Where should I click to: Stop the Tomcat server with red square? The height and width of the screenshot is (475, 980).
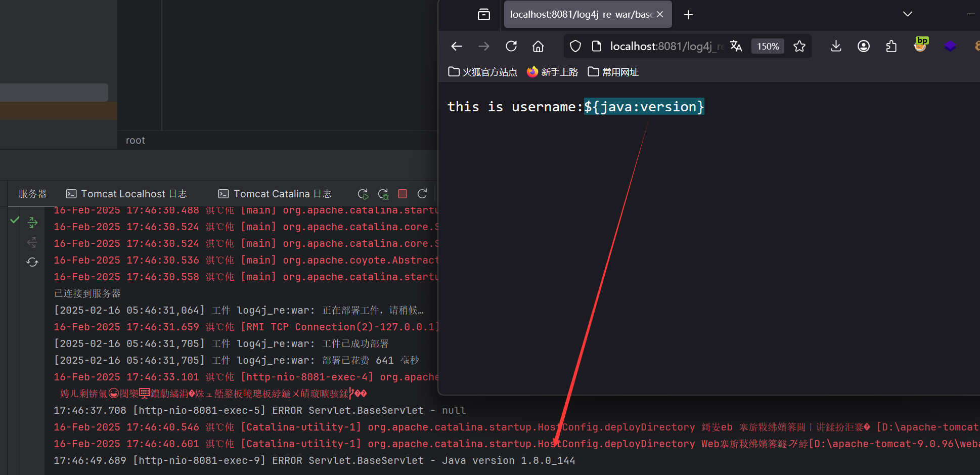tap(403, 194)
